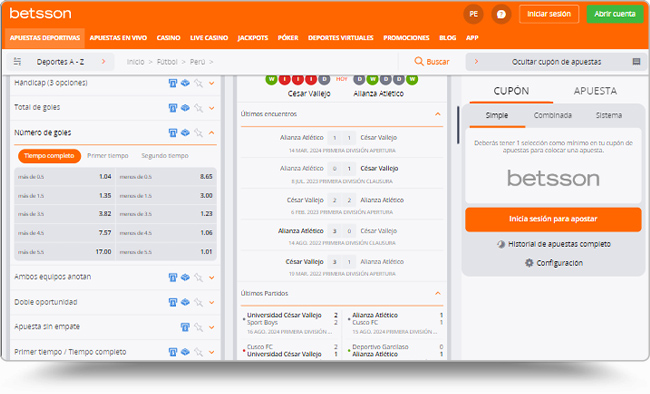Click the cash-out icon in Apuesta sin empate row
The image size is (650, 394).
point(185,327)
